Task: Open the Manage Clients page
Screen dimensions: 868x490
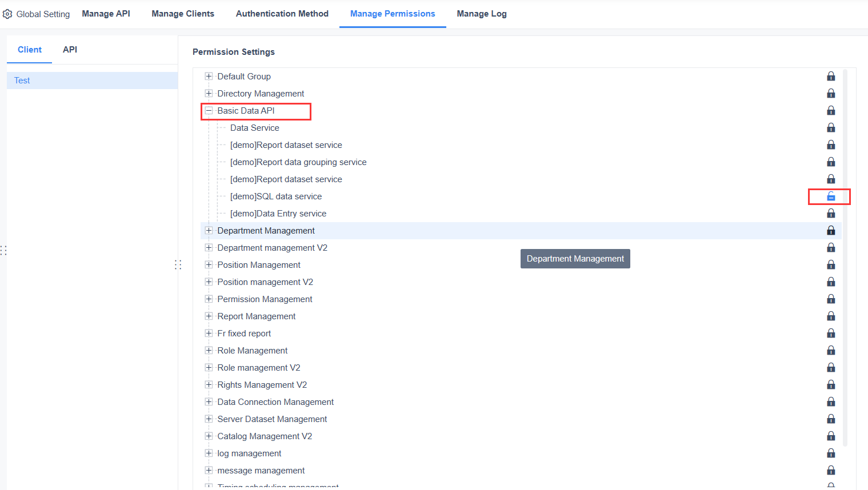Action: pos(182,13)
